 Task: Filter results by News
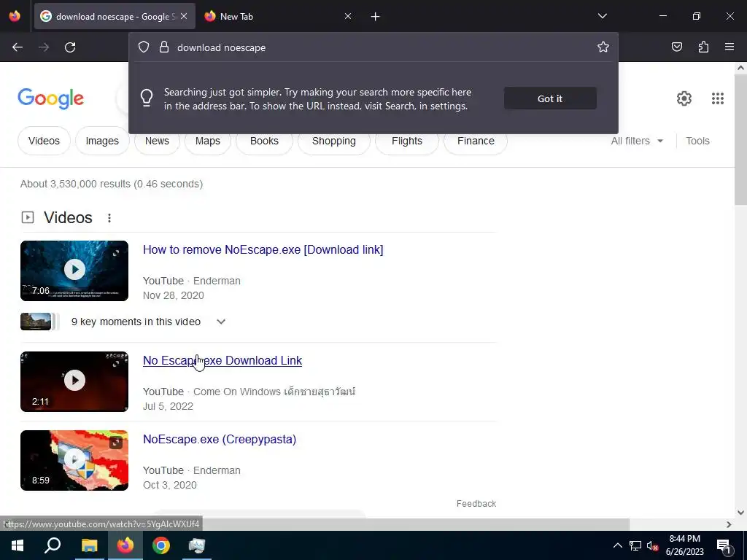[x=157, y=141]
